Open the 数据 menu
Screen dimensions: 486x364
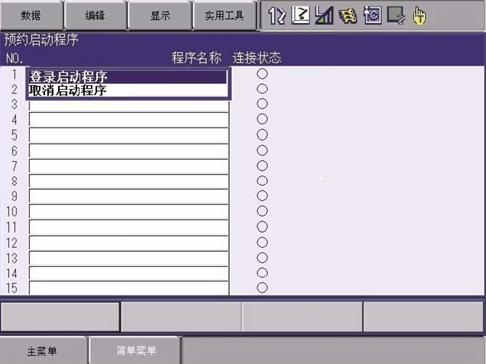coord(31,15)
